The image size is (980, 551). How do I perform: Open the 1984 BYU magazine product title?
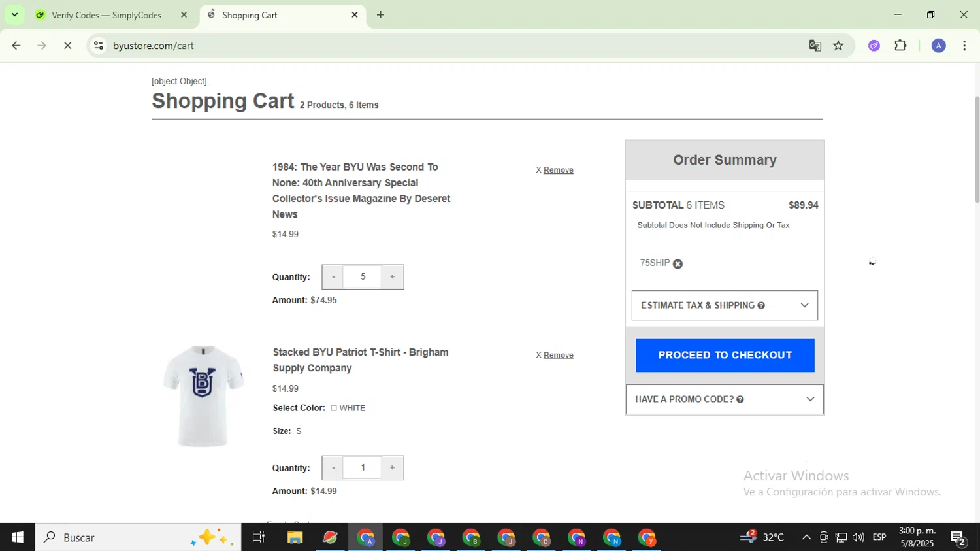(x=361, y=191)
